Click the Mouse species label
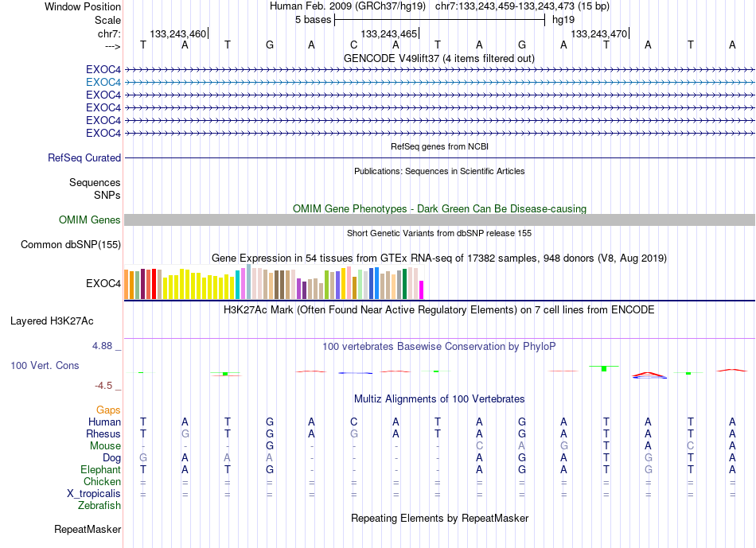Viewport: 756px width, 548px height. (x=105, y=446)
